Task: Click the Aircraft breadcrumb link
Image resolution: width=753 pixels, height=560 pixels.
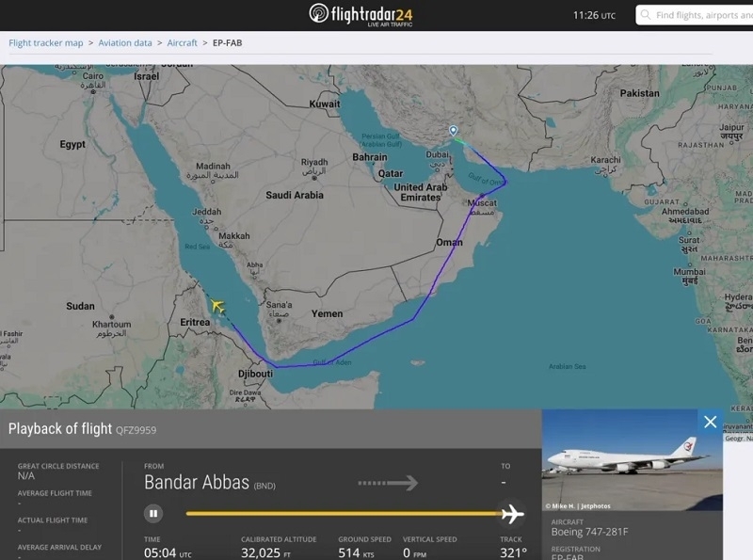Action: tap(182, 42)
